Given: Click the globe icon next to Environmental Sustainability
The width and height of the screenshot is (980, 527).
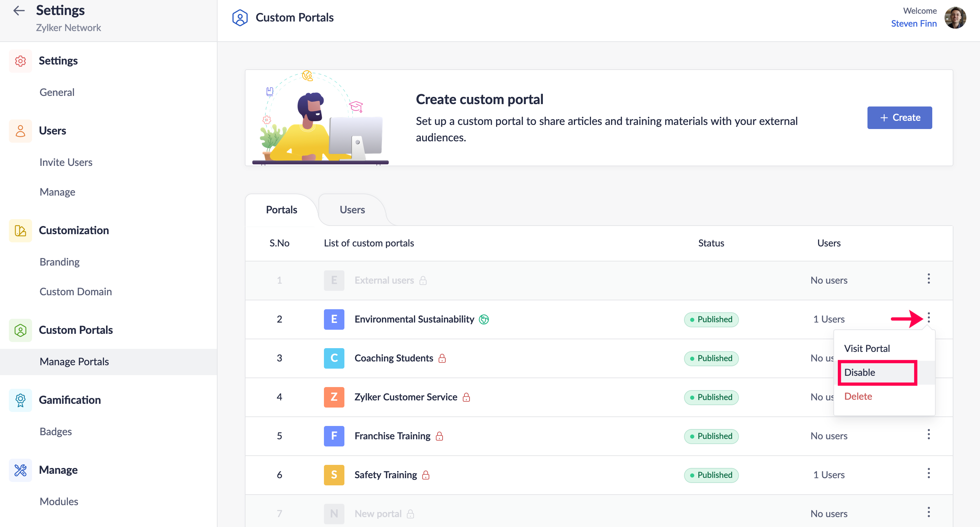Looking at the screenshot, I should click(484, 319).
